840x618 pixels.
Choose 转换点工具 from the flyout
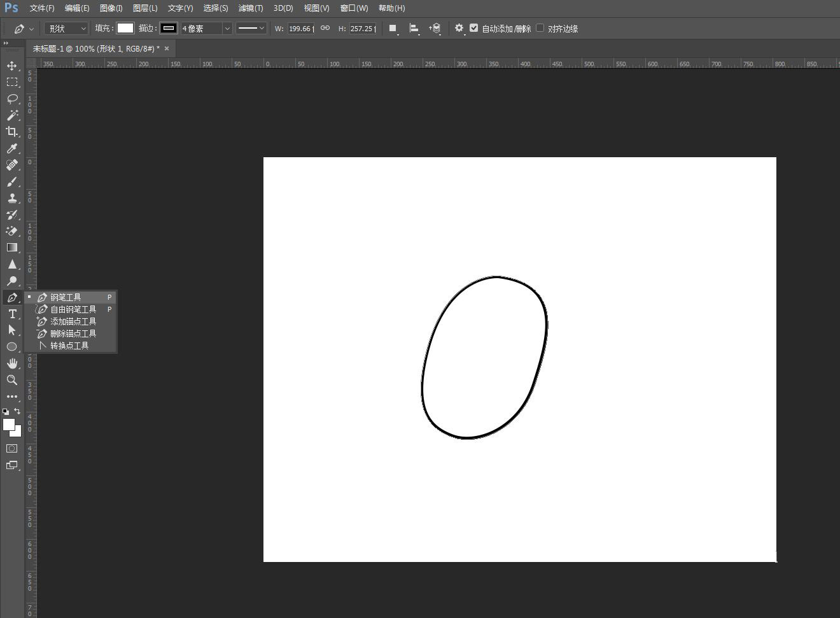[x=69, y=346]
